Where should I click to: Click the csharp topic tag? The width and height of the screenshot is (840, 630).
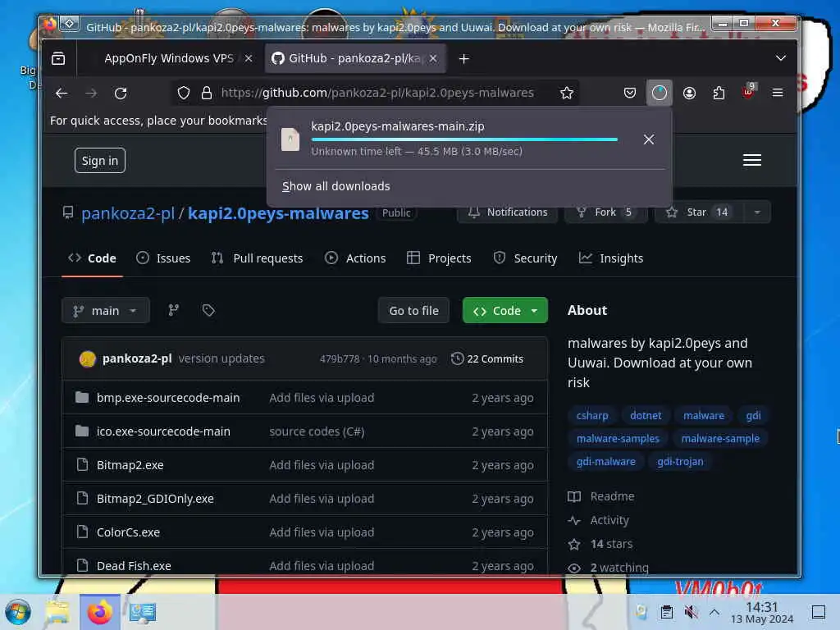[x=592, y=415]
